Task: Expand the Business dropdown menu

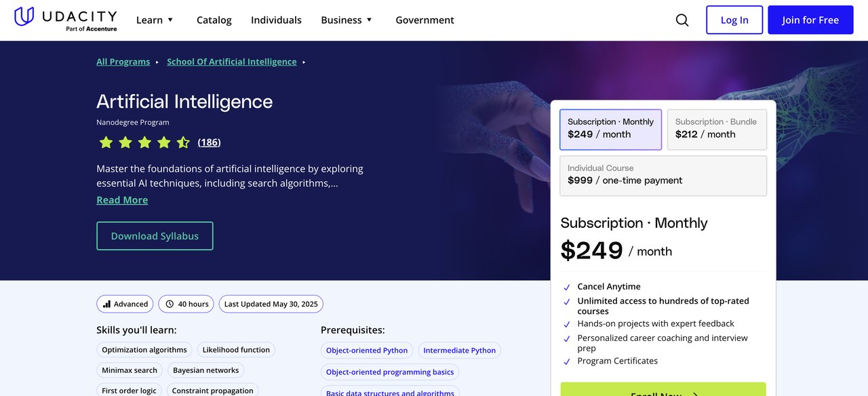Action: [x=347, y=20]
